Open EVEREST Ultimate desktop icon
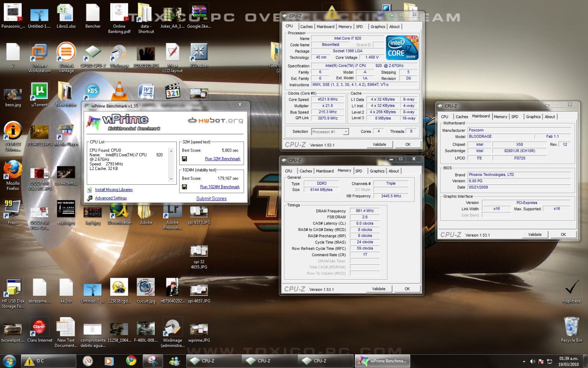The image size is (588, 368). pyautogui.click(x=13, y=136)
